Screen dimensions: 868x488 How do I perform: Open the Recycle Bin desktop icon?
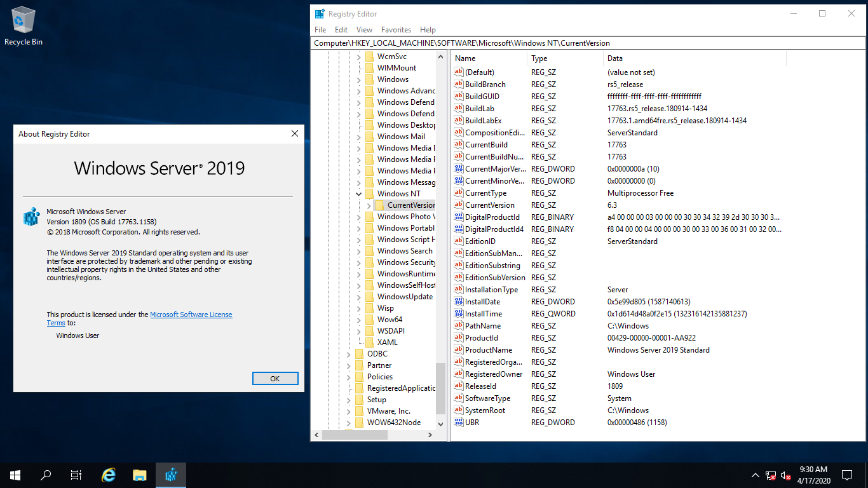pyautogui.click(x=24, y=27)
